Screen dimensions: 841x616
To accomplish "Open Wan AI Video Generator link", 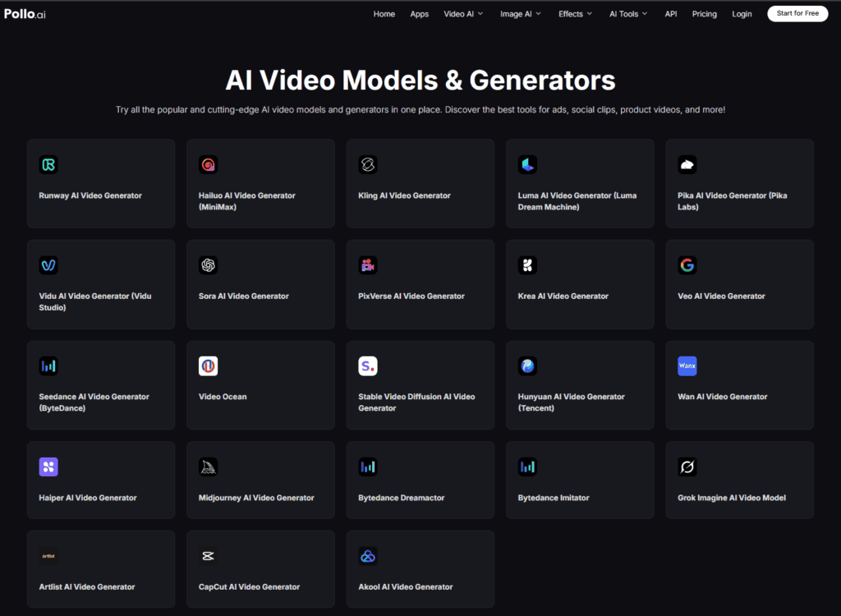I will (723, 397).
